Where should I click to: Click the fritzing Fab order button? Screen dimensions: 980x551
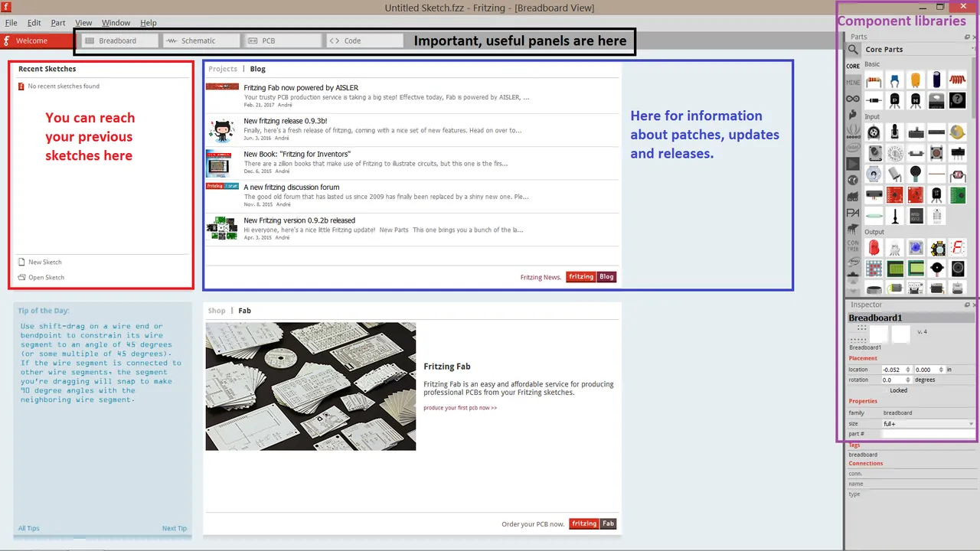tap(593, 523)
